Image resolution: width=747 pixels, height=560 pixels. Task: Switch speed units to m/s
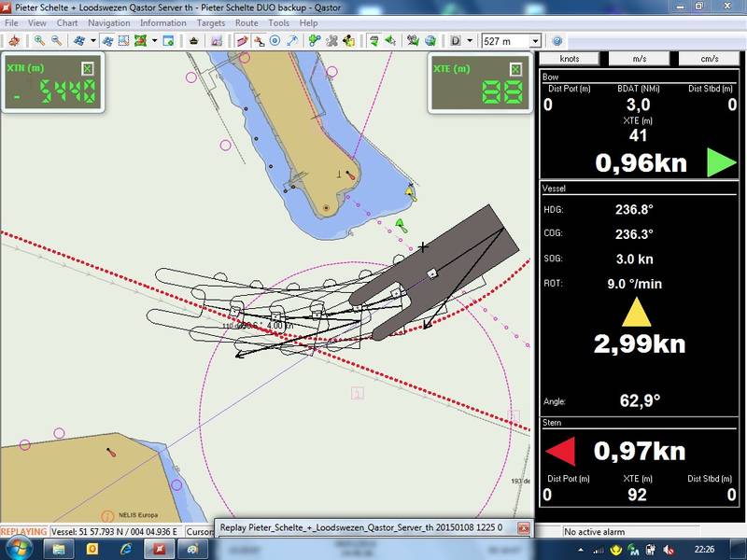click(640, 59)
